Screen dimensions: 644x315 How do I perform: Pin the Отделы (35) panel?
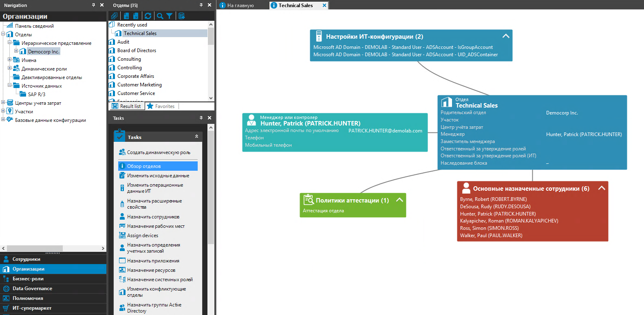[x=201, y=5]
